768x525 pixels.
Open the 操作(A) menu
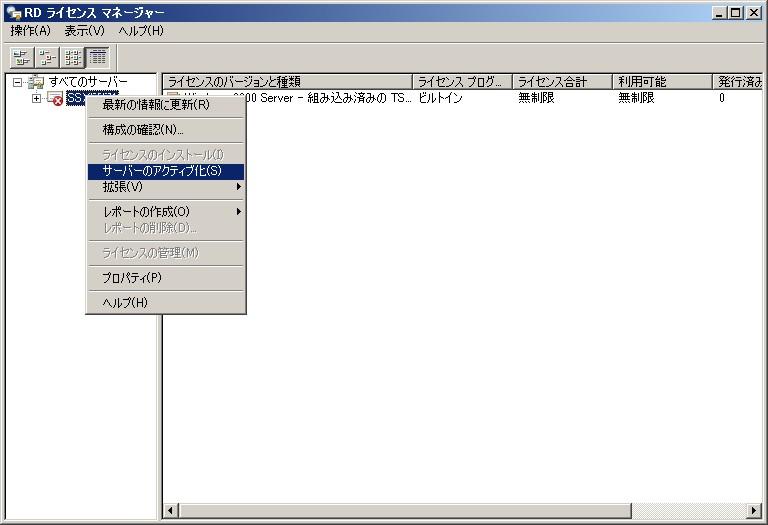click(30, 31)
